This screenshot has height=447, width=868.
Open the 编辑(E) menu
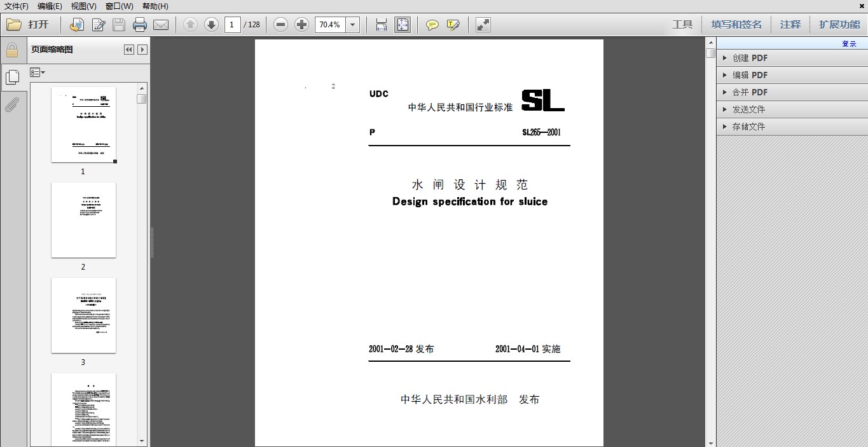[x=50, y=6]
